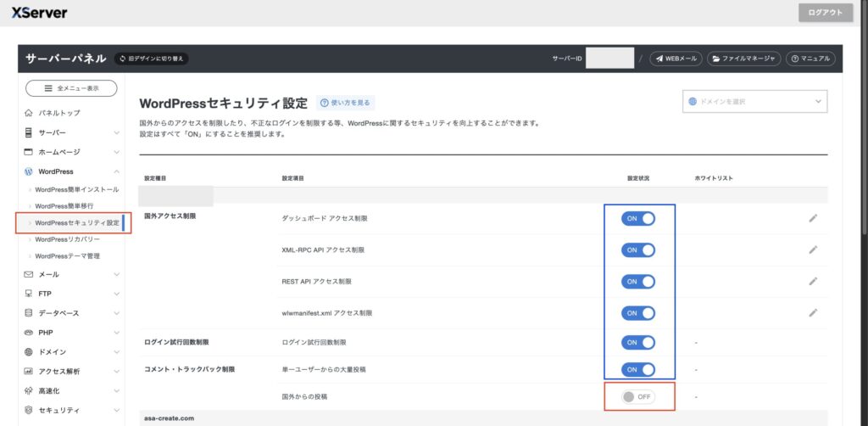
Task: Expand the FTP menu chevron
Action: coord(116,294)
